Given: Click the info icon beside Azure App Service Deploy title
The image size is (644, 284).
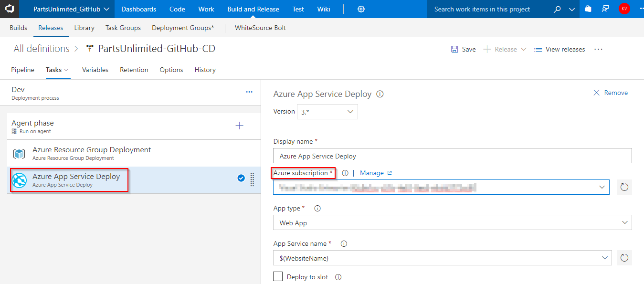Looking at the screenshot, I should click(x=380, y=94).
